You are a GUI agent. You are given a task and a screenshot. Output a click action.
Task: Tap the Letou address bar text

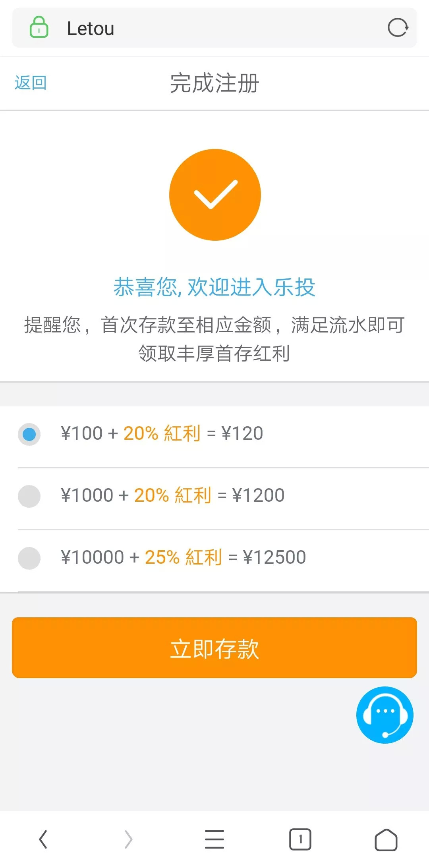tap(91, 29)
